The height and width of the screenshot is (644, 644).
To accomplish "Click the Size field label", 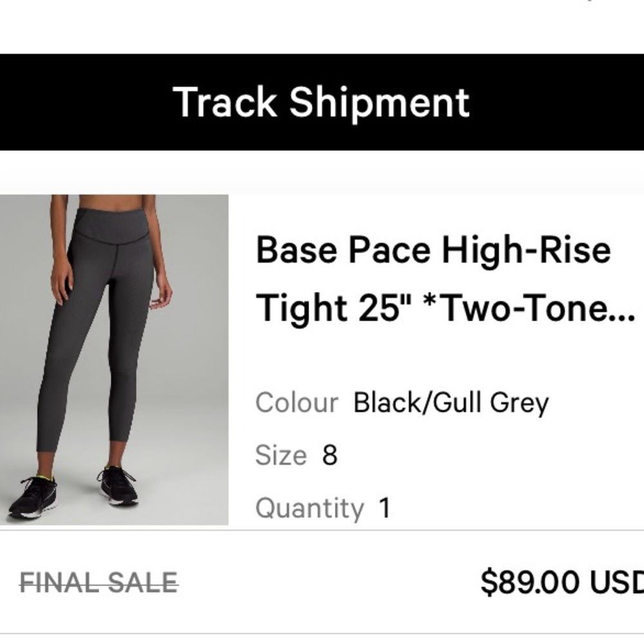I will coord(281,455).
